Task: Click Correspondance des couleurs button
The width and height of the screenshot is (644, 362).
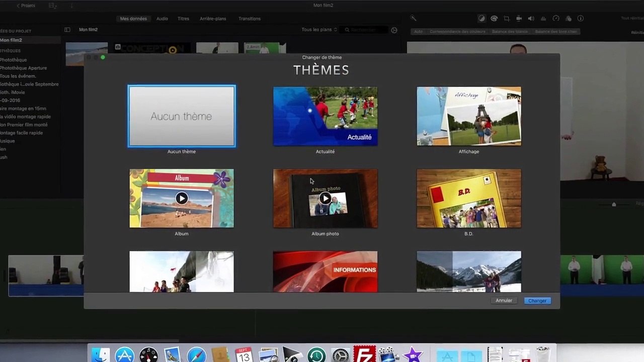Action: click(x=457, y=32)
